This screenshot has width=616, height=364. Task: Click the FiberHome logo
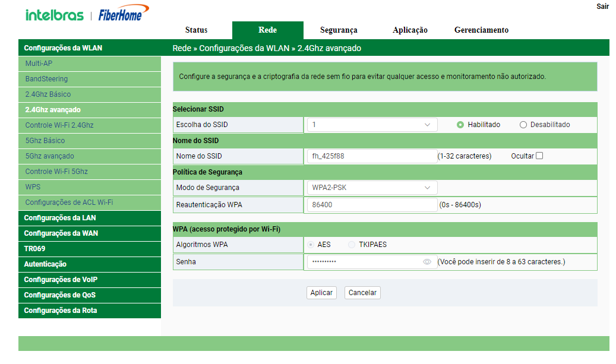124,13
